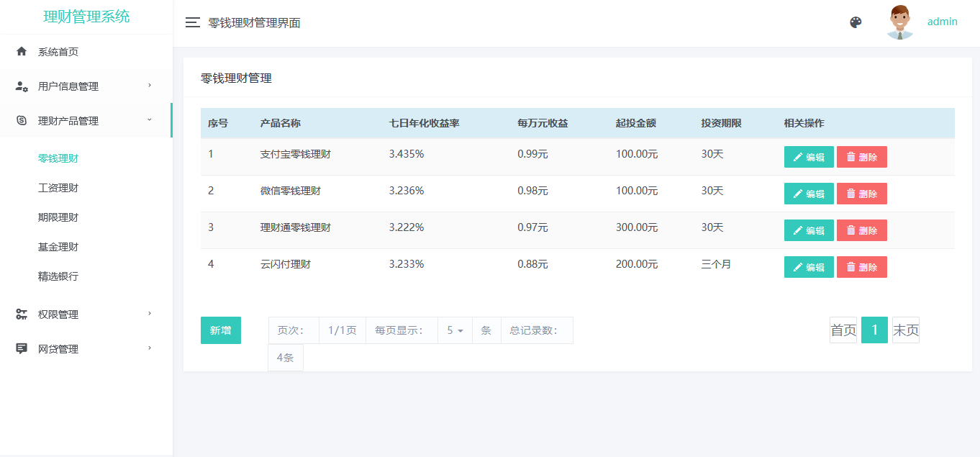Go to the 末页 last page
This screenshot has height=457, width=980.
(905, 330)
